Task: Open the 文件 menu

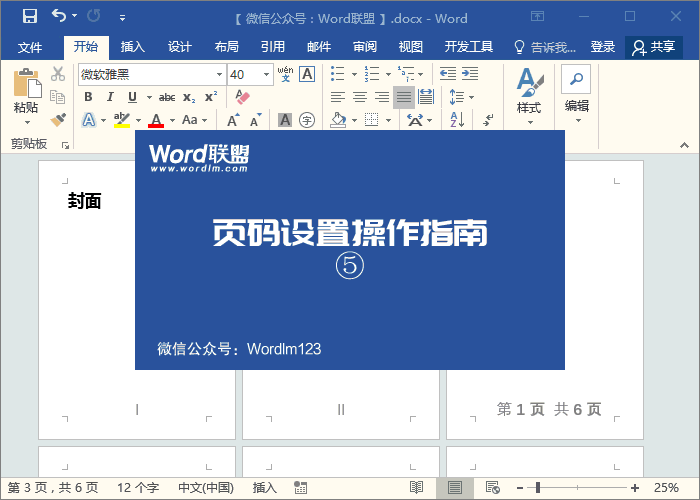Action: click(30, 47)
